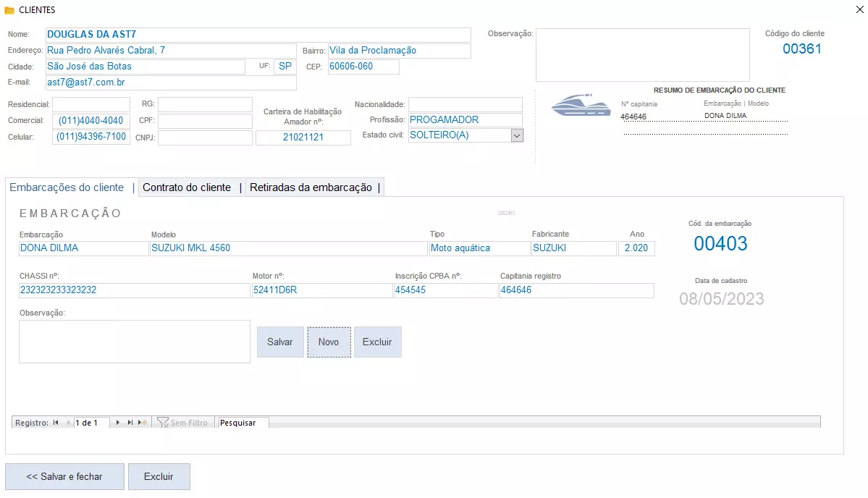The width and height of the screenshot is (868, 498).
Task: Click the UF field SP
Action: point(285,67)
